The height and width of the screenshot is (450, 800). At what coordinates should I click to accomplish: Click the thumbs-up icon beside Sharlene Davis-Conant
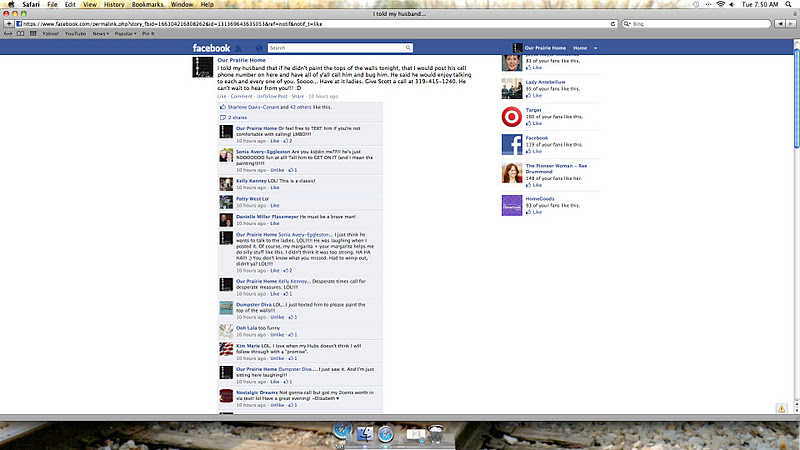[x=222, y=107]
